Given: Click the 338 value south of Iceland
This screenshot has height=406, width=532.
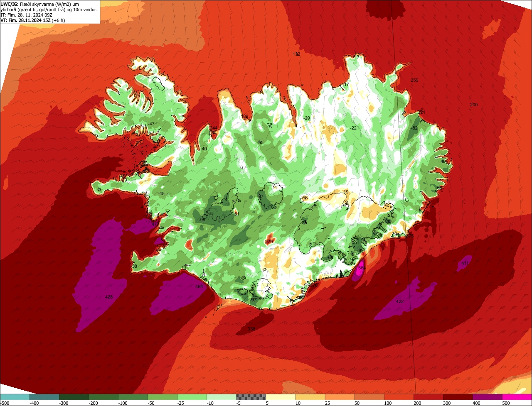Looking at the screenshot, I should pos(251,329).
